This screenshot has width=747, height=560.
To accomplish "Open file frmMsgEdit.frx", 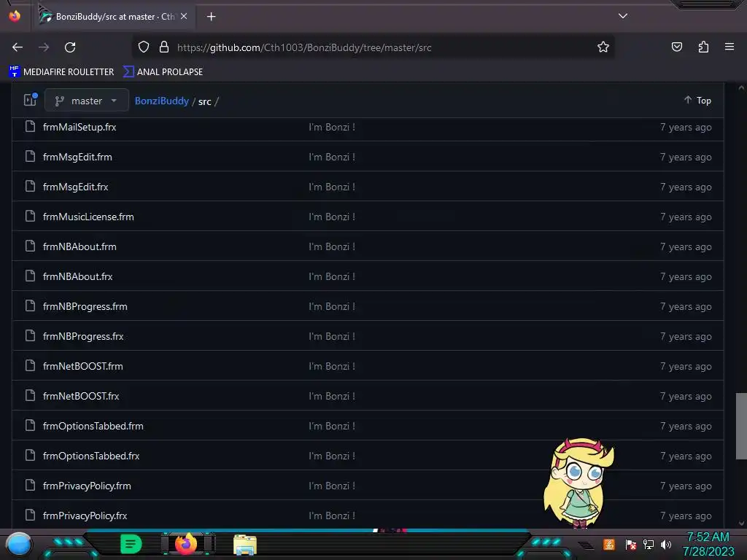I will coord(76,187).
